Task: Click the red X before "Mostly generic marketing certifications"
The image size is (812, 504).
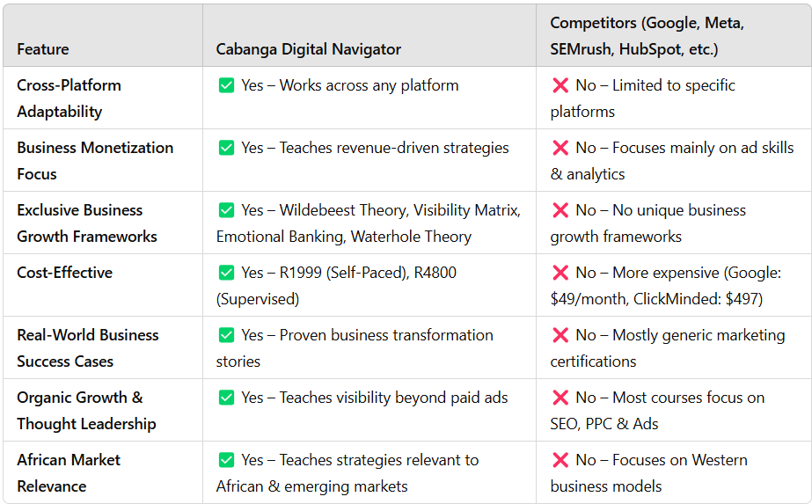Action: pos(560,335)
